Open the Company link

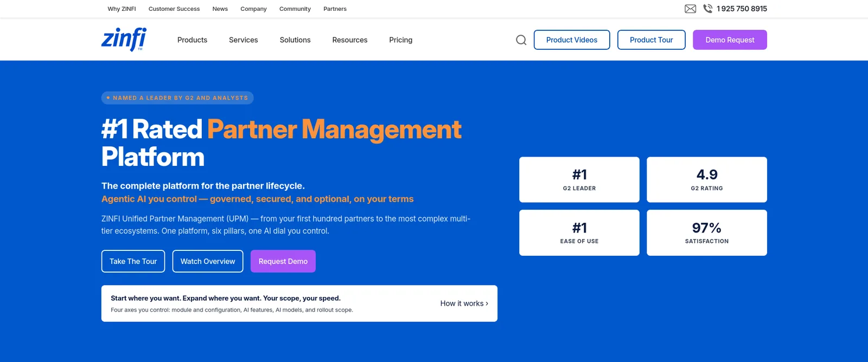point(254,9)
